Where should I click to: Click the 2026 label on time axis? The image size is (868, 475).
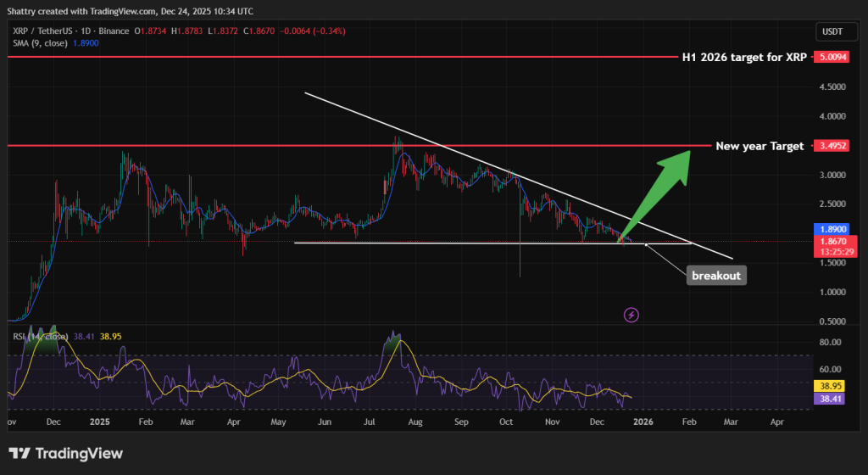click(x=642, y=421)
